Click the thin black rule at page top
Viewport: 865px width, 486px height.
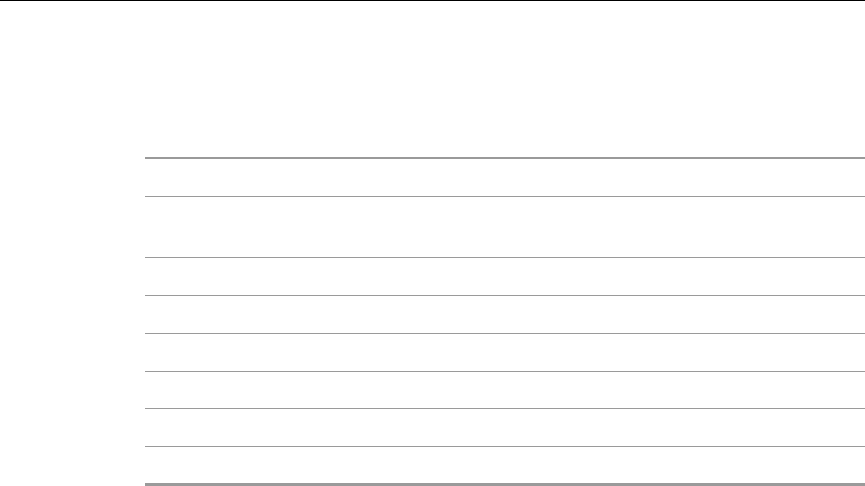click(x=432, y=1)
